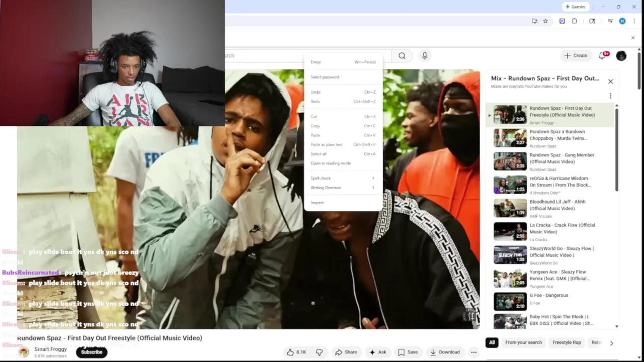The image size is (644, 362).
Task: Choose Select all in context menu
Action: pos(343,154)
